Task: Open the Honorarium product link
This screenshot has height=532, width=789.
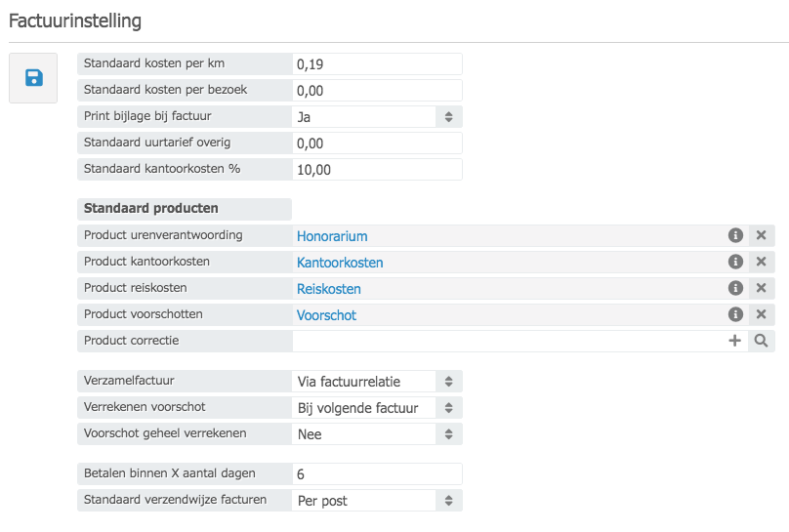Action: (x=332, y=236)
